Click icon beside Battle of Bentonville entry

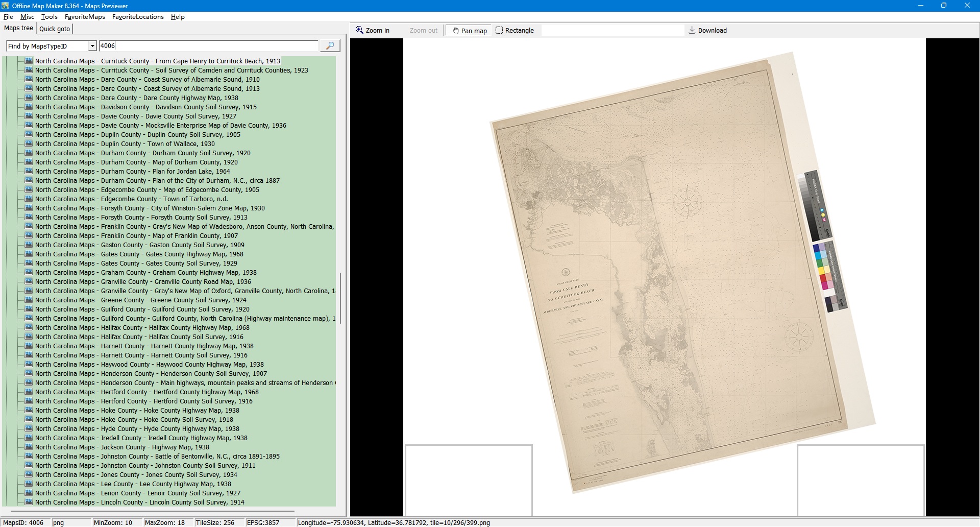[x=29, y=457]
